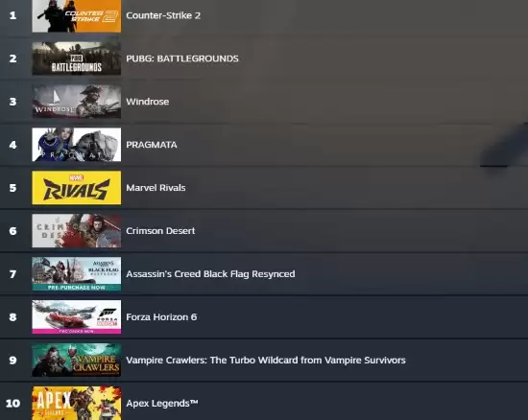
Task: Click the Windrose game title
Action: (148, 102)
